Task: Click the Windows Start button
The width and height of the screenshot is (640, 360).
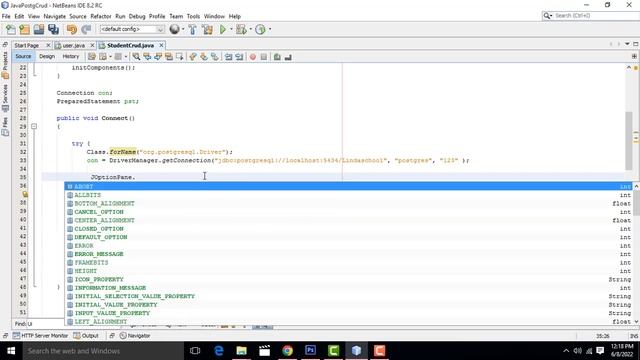Action: (x=11, y=351)
